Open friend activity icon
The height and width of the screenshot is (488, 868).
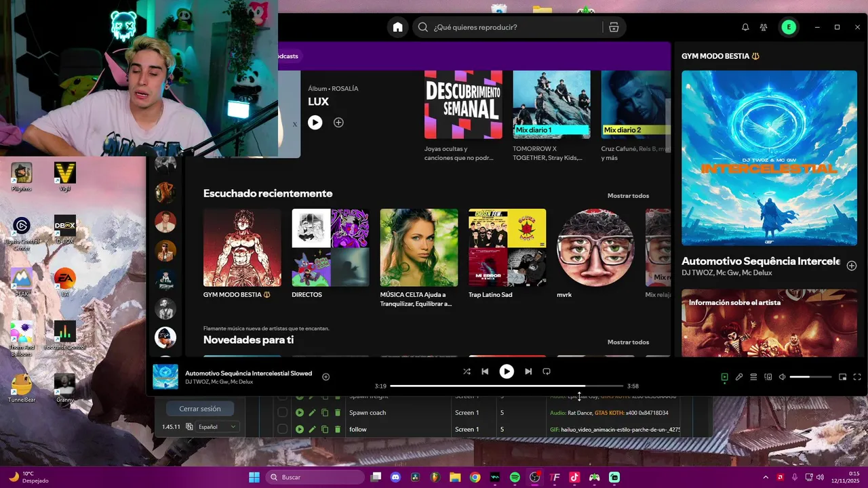tap(764, 27)
